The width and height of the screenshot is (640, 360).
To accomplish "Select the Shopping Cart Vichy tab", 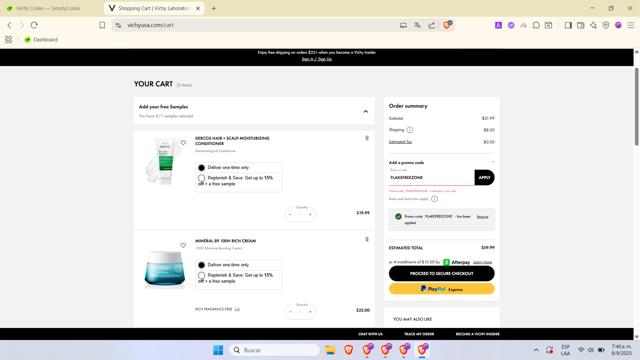I will (x=153, y=8).
